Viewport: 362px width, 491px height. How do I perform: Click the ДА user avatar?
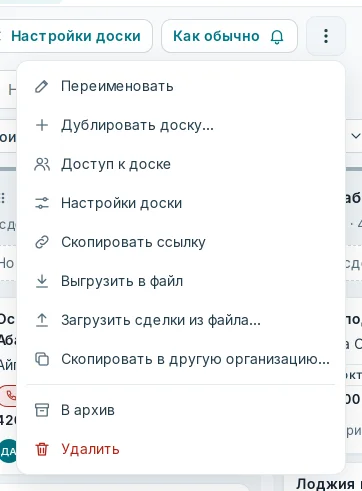click(x=8, y=451)
